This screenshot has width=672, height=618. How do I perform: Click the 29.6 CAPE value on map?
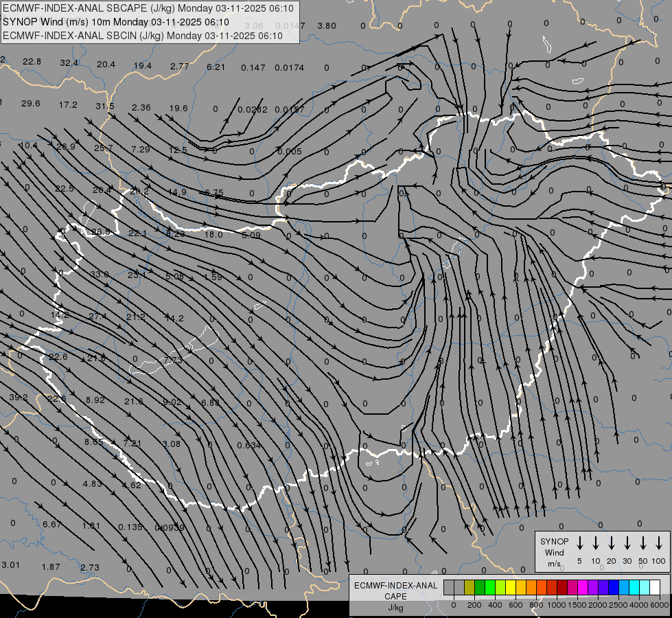click(30, 104)
